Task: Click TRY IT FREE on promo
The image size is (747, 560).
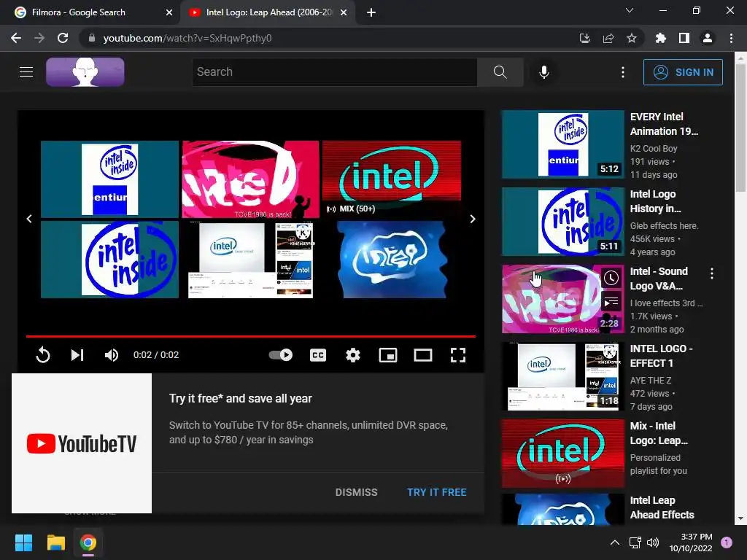Action: pyautogui.click(x=436, y=492)
